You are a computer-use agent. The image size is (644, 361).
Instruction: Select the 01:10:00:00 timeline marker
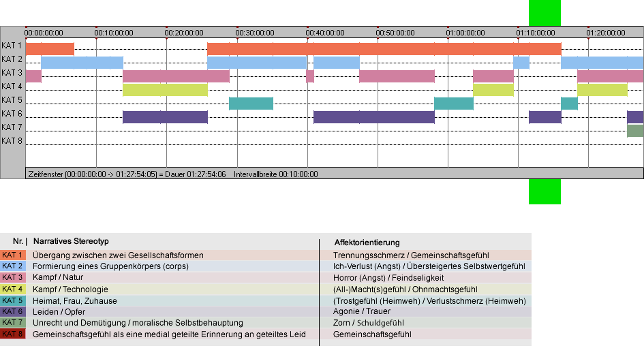[x=536, y=33]
